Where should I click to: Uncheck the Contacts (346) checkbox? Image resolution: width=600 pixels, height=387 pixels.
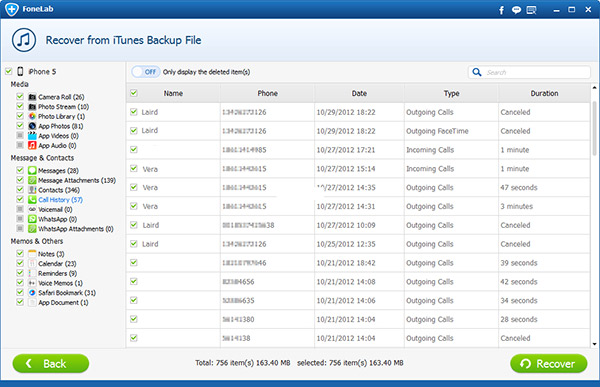[20, 189]
